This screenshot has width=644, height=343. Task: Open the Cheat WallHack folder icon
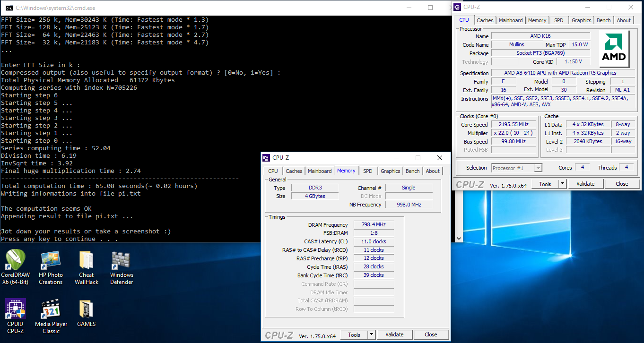[x=87, y=267]
